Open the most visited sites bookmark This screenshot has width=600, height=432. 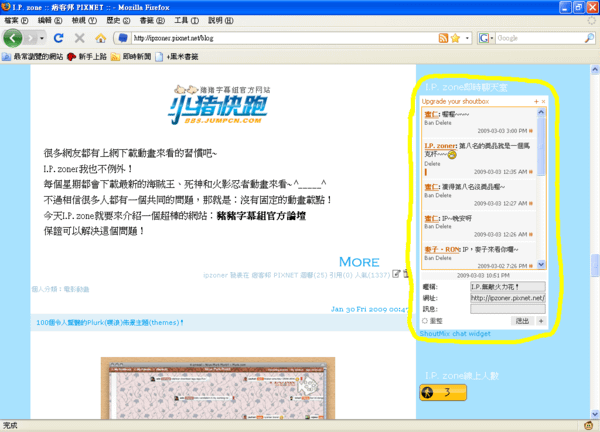coord(33,57)
